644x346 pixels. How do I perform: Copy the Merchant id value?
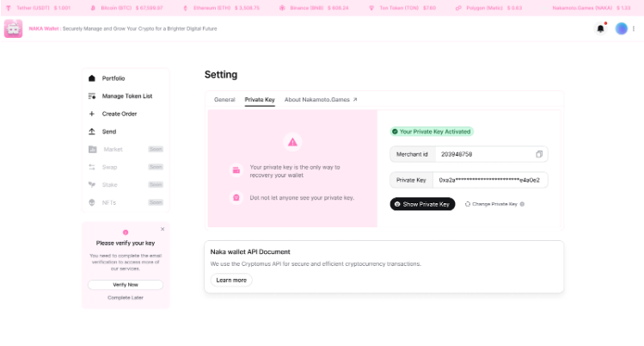pyautogui.click(x=539, y=154)
